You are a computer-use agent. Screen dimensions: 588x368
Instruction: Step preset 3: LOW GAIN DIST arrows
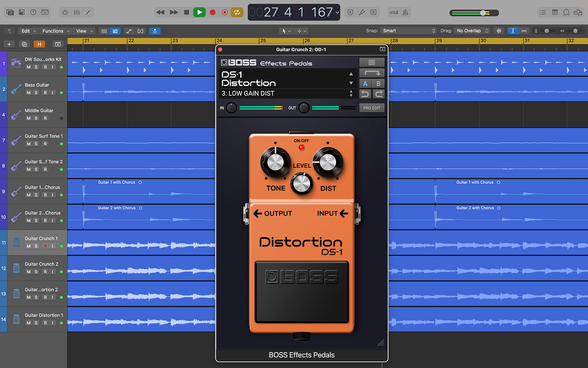(x=351, y=94)
